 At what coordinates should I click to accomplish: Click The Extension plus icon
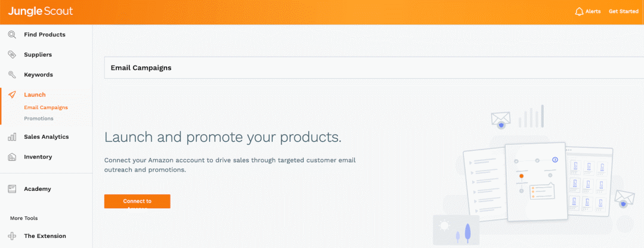(x=12, y=236)
